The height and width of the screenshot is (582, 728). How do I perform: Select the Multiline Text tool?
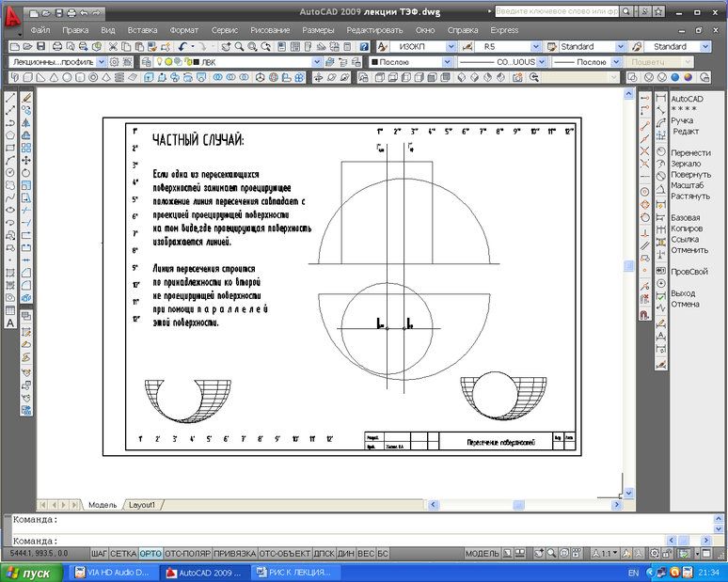pyautogui.click(x=10, y=322)
